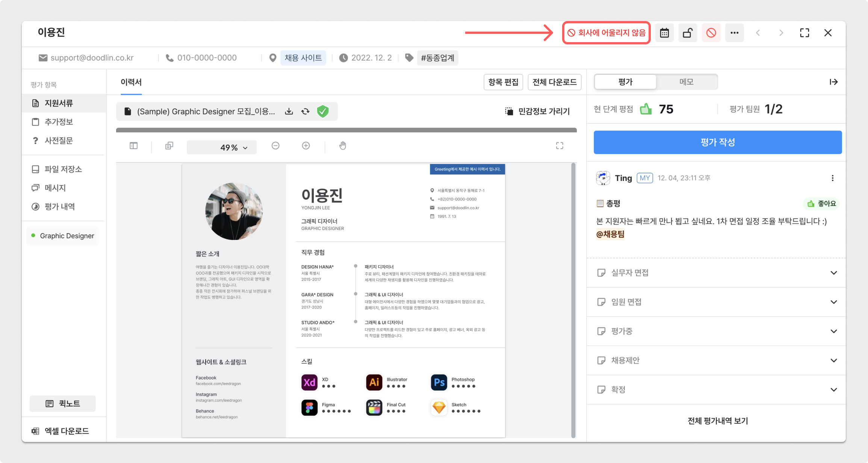Screen dimensions: 868x463
Task: Click 전체 다운로드 button
Action: pos(554,82)
